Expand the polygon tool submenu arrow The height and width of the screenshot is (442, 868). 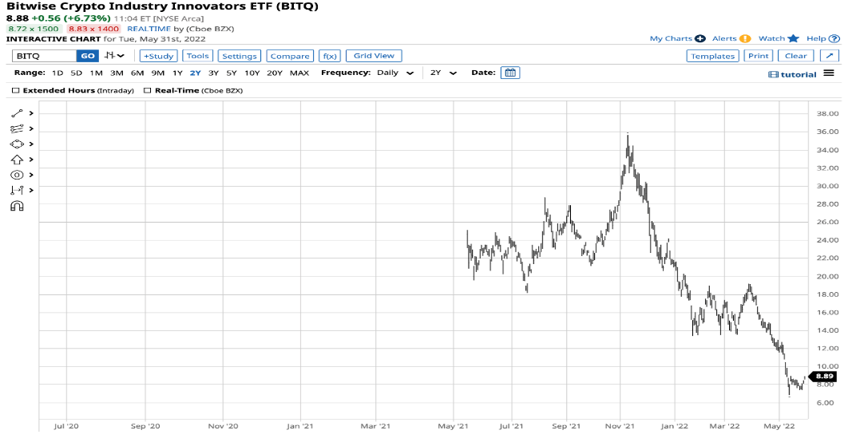[31, 144]
